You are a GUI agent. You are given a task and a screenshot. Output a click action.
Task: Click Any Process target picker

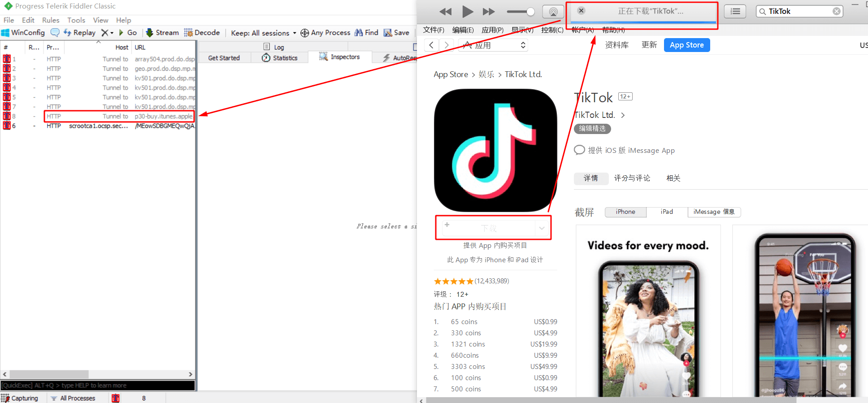pos(325,33)
